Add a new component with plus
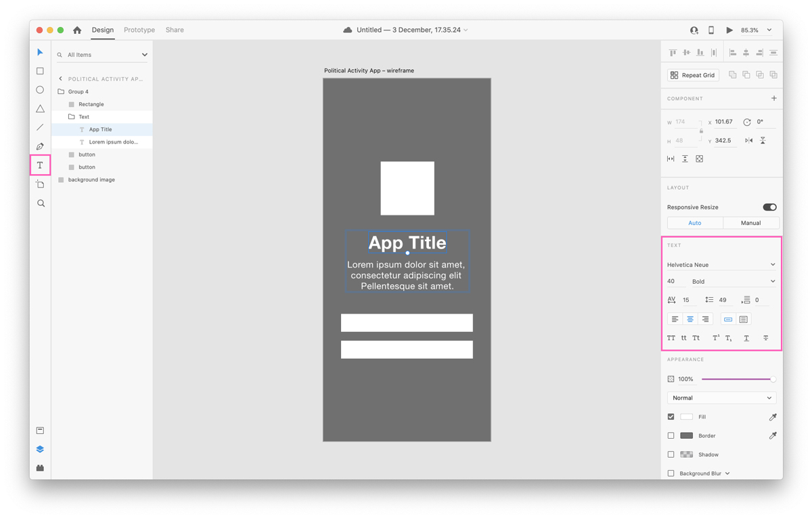This screenshot has width=812, height=518. 774,98
